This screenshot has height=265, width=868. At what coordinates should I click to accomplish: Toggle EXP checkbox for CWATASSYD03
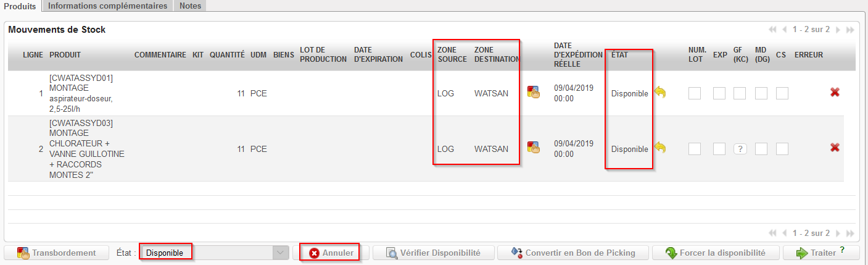click(x=719, y=148)
